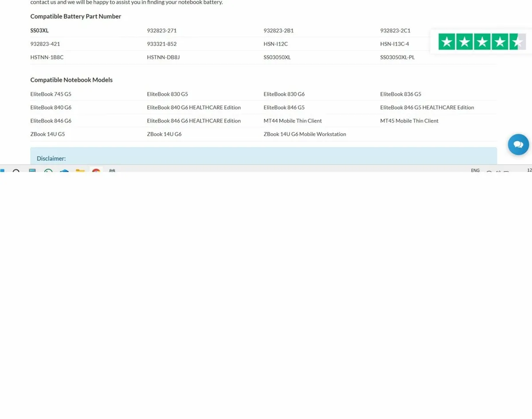Image resolution: width=532 pixels, height=419 pixels.
Task: Click the EliteBook 830 G5 model
Action: [x=168, y=94]
